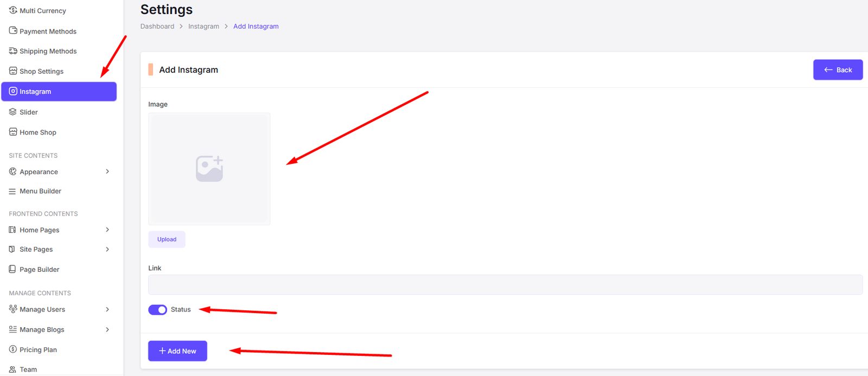
Task: Click the Pricing Plan dollar icon
Action: 13,349
